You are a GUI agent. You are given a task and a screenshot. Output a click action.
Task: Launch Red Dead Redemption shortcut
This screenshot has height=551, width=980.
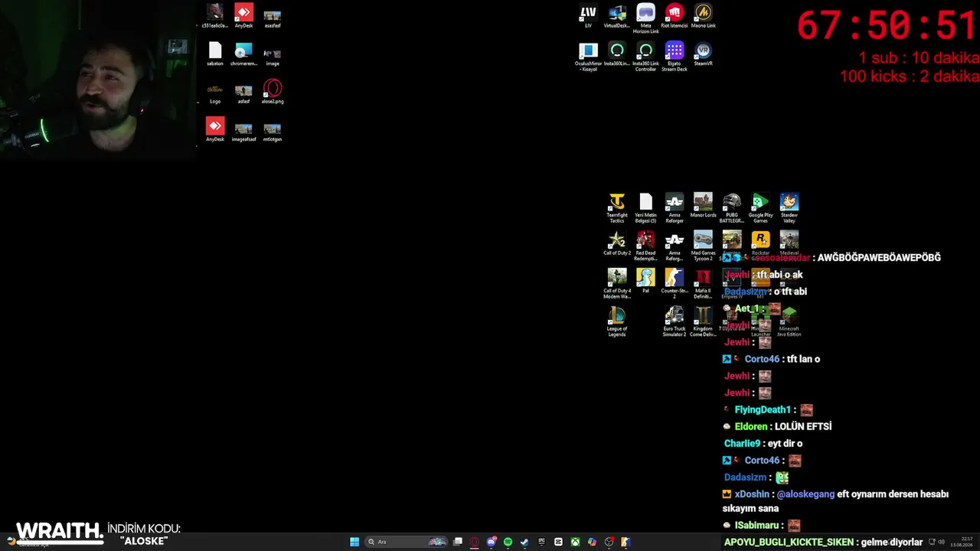(645, 246)
